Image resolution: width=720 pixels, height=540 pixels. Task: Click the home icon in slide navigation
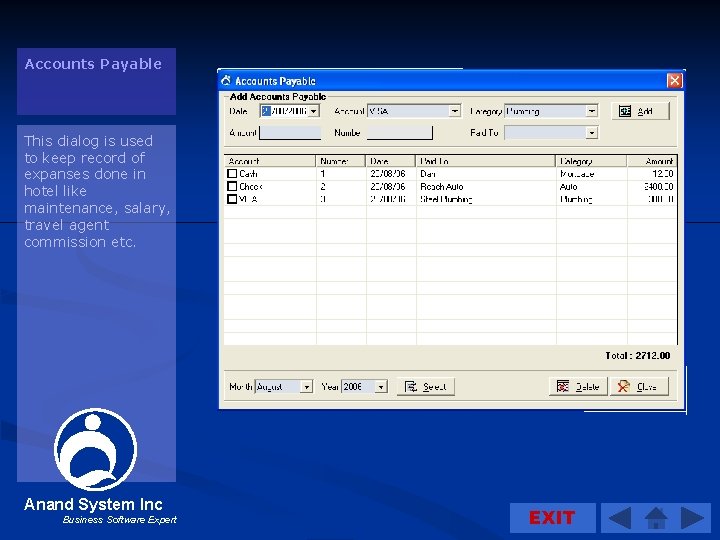click(x=656, y=518)
